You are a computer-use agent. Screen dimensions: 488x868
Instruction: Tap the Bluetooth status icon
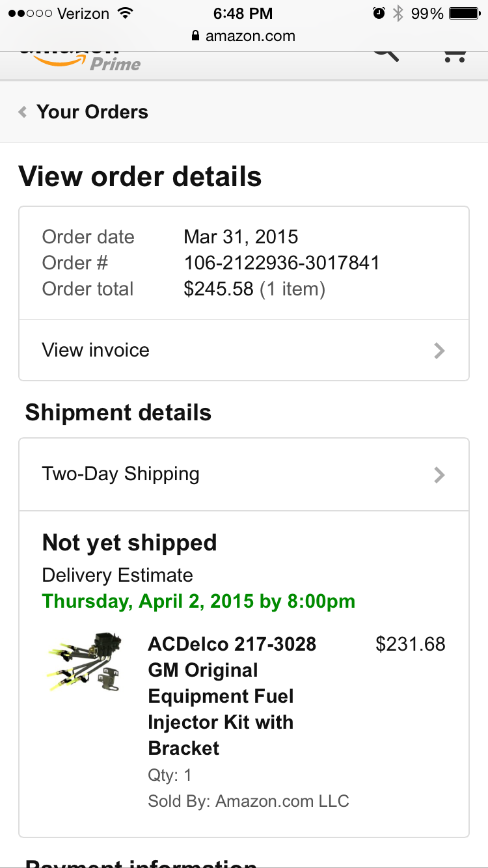tap(398, 13)
